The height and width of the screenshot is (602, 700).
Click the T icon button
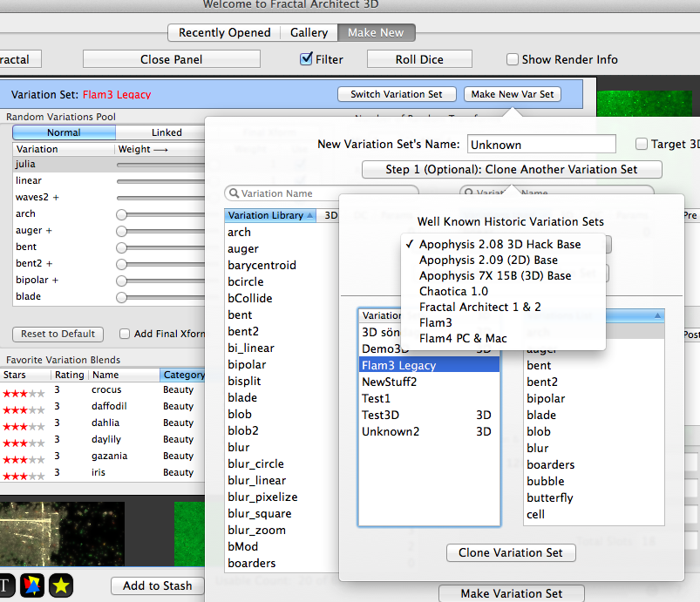(6, 585)
